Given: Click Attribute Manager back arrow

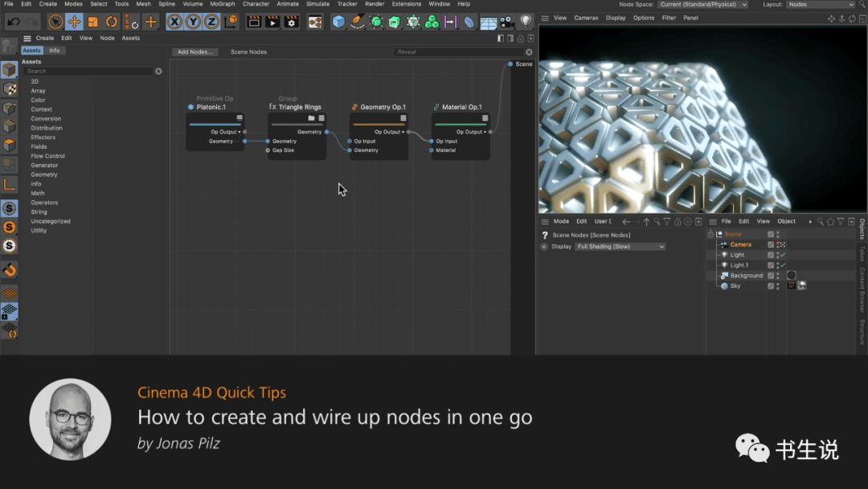Looking at the screenshot, I should (x=626, y=221).
